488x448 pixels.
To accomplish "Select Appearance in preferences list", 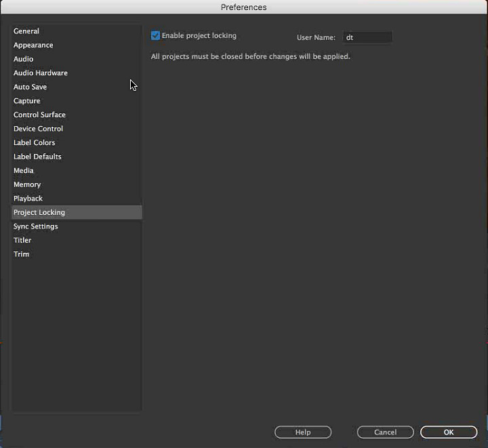I will pyautogui.click(x=77, y=45).
